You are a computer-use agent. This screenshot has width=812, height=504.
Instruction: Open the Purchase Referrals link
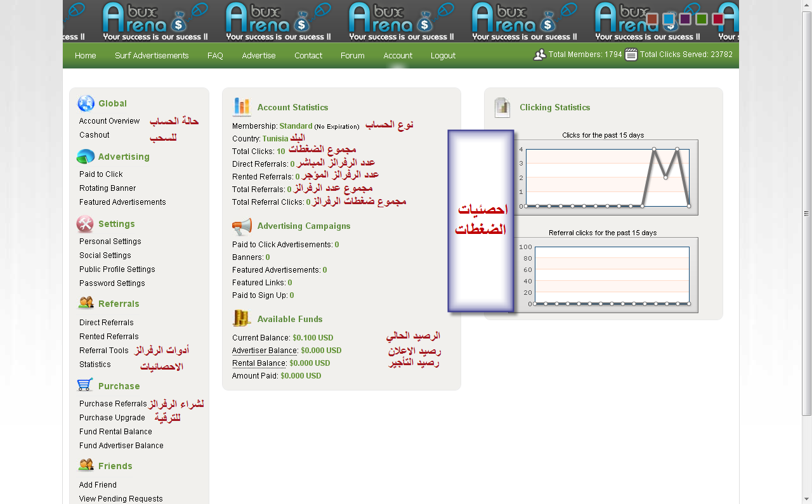(x=113, y=404)
